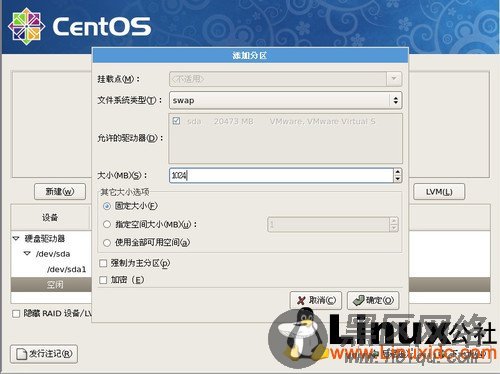The image size is (500, 374).
Task: Increase the size with spinner up arrow
Action: point(397,172)
